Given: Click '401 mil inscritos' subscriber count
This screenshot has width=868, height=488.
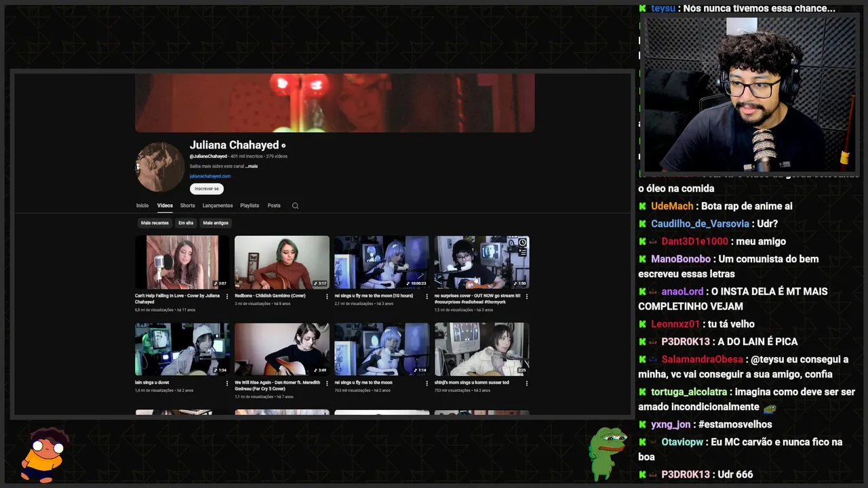Looking at the screenshot, I should point(246,157).
